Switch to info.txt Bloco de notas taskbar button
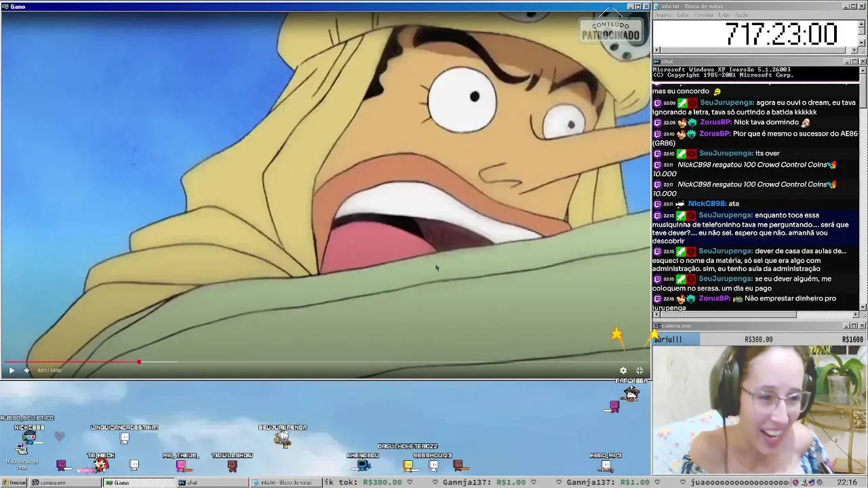 coord(285,483)
